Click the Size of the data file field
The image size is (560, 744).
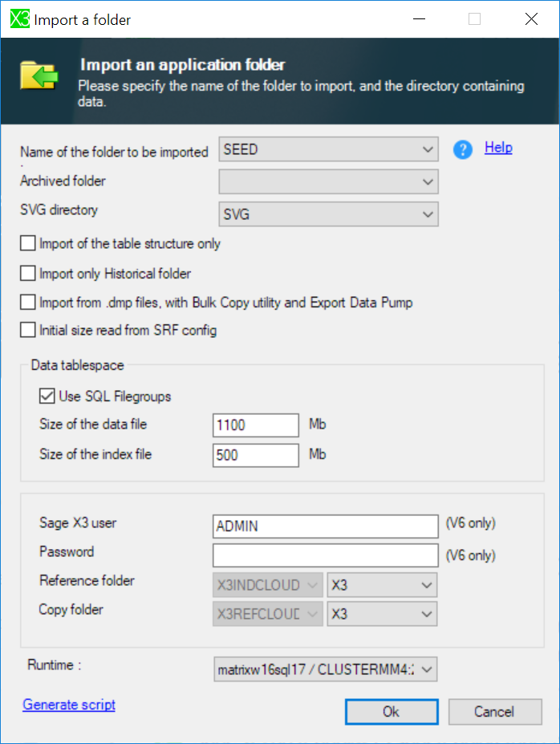[256, 425]
